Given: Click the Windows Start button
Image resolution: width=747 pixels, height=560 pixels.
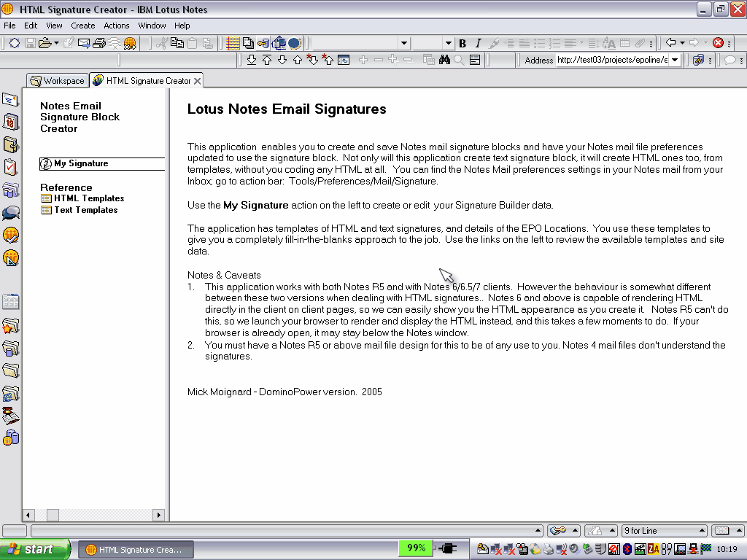Looking at the screenshot, I should coord(35,549).
